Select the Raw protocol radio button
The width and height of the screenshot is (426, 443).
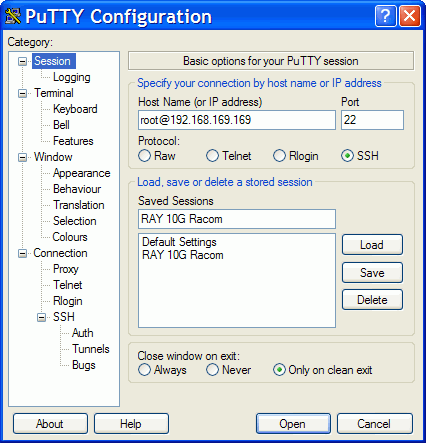click(x=144, y=156)
